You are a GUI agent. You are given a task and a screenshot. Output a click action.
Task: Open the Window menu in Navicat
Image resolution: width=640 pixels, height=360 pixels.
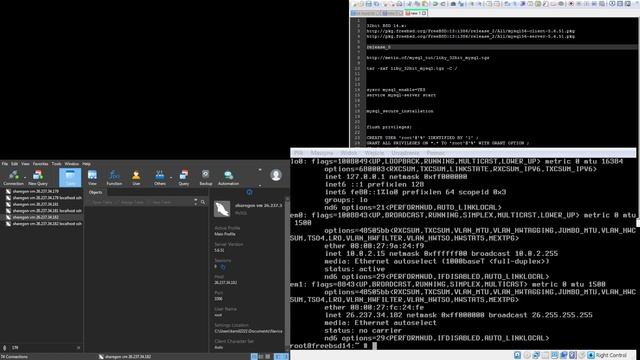[72, 164]
